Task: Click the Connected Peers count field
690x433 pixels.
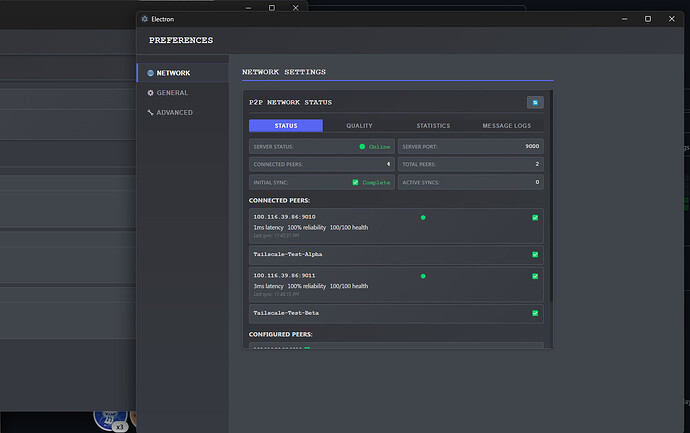Action: (322, 164)
